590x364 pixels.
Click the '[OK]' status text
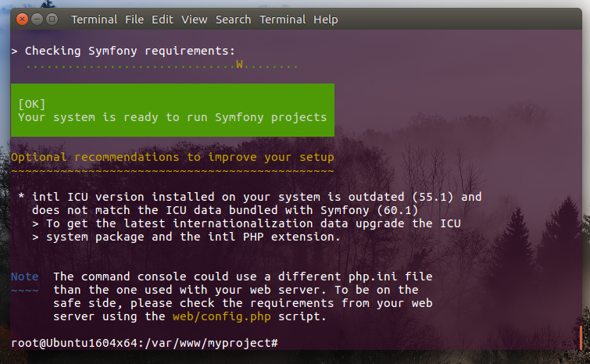pyautogui.click(x=31, y=104)
